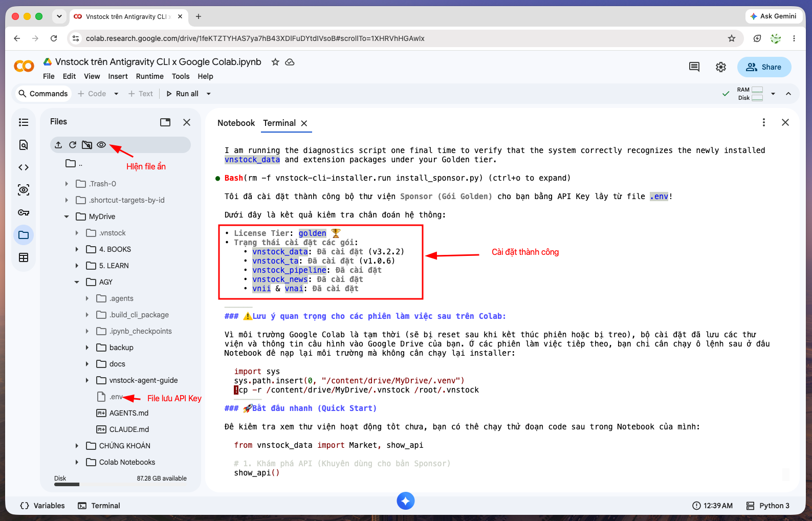
Task: Click the more options kebab in terminal pane
Action: pos(764,122)
